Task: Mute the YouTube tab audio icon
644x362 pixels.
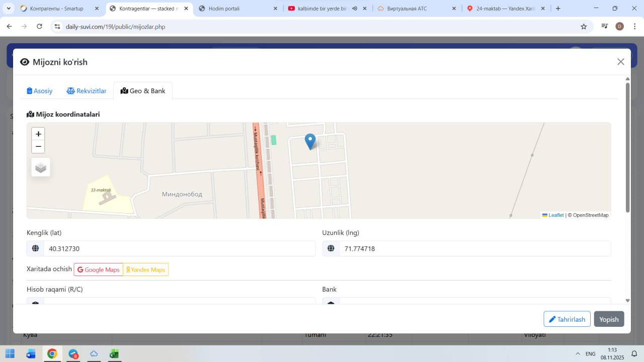Action: pos(355,9)
